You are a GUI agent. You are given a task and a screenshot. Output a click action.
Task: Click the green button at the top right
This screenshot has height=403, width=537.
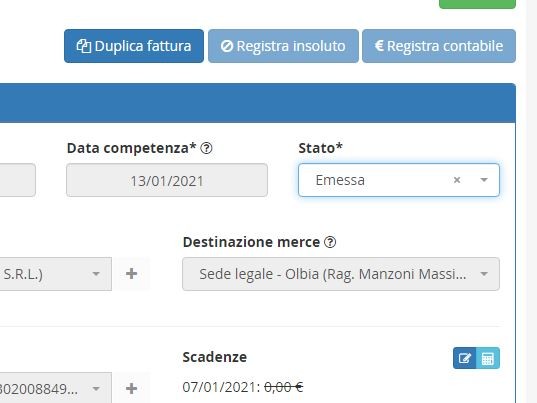(x=477, y=4)
